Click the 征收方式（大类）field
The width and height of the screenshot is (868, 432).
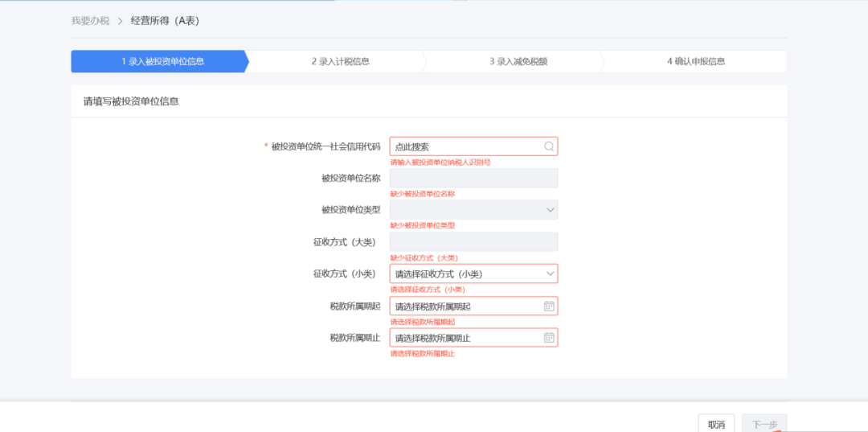474,242
